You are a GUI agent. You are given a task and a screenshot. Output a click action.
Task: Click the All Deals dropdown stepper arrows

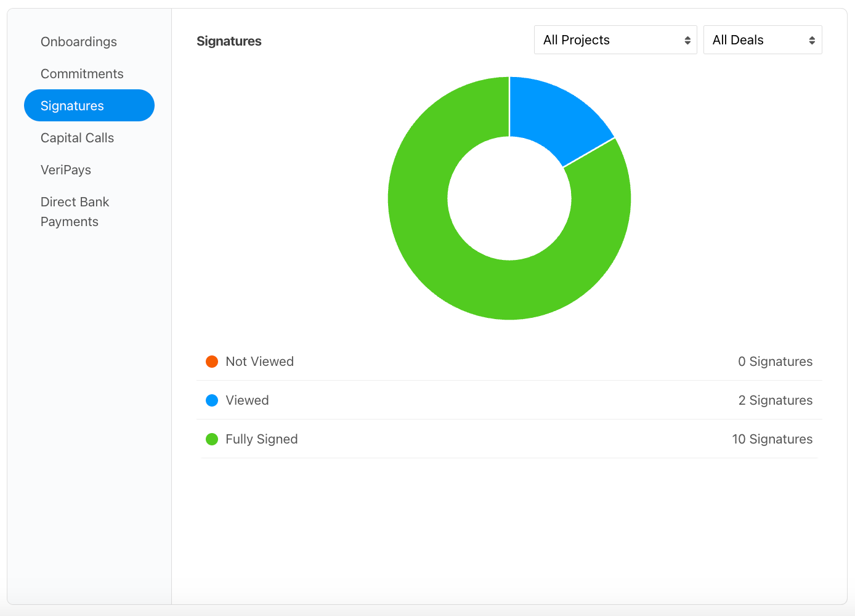click(812, 39)
